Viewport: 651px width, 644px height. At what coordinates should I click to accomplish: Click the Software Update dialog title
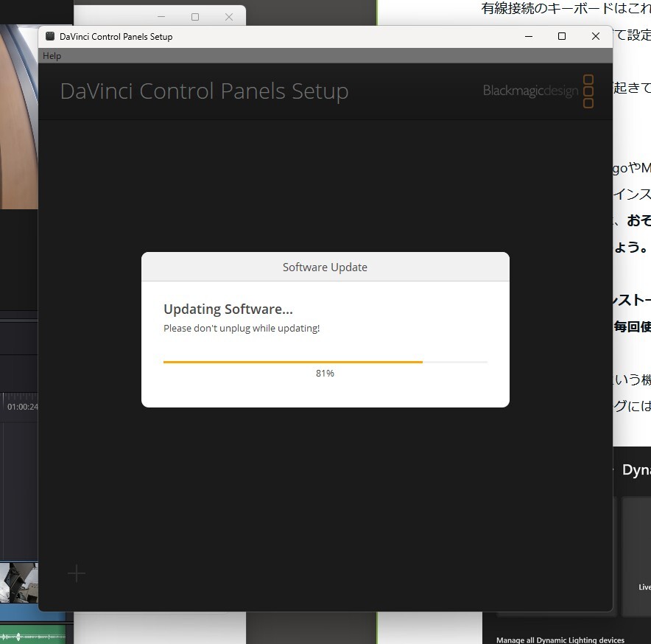[x=325, y=267]
